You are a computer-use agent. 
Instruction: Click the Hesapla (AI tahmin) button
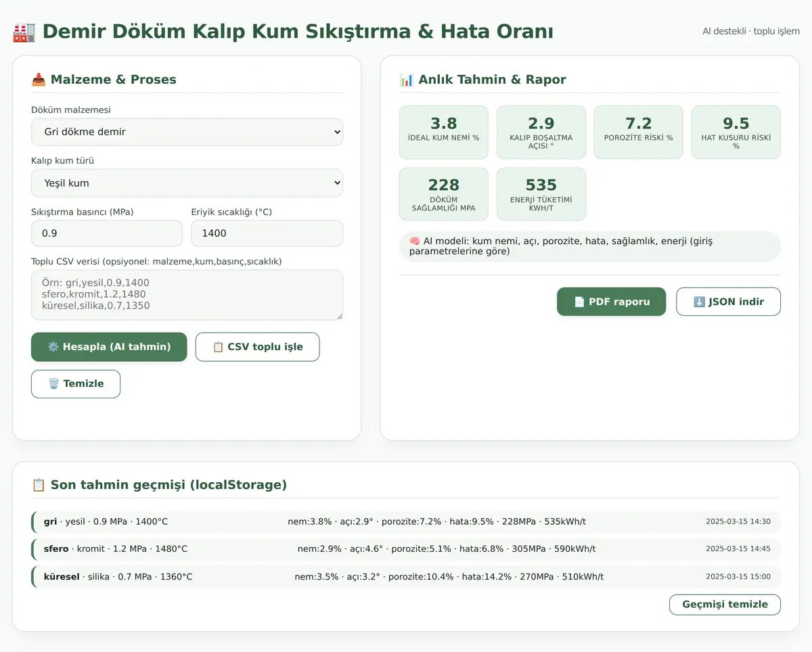[109, 347]
